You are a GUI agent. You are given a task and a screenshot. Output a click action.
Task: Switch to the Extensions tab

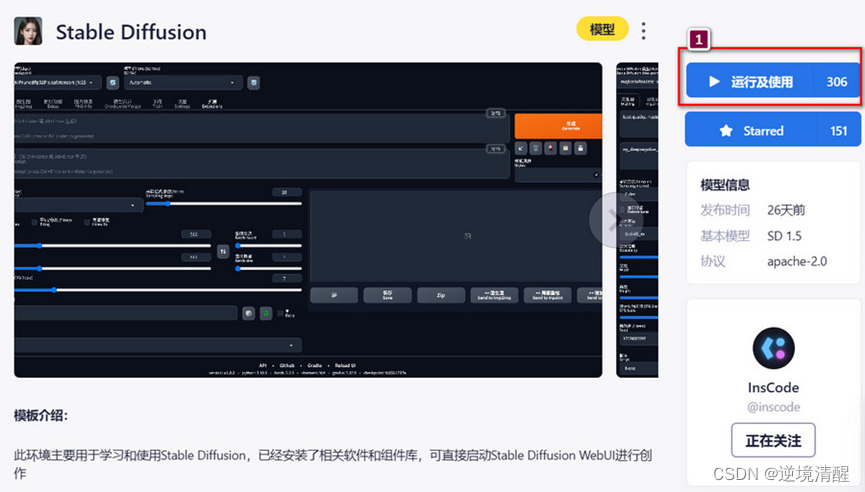212,103
